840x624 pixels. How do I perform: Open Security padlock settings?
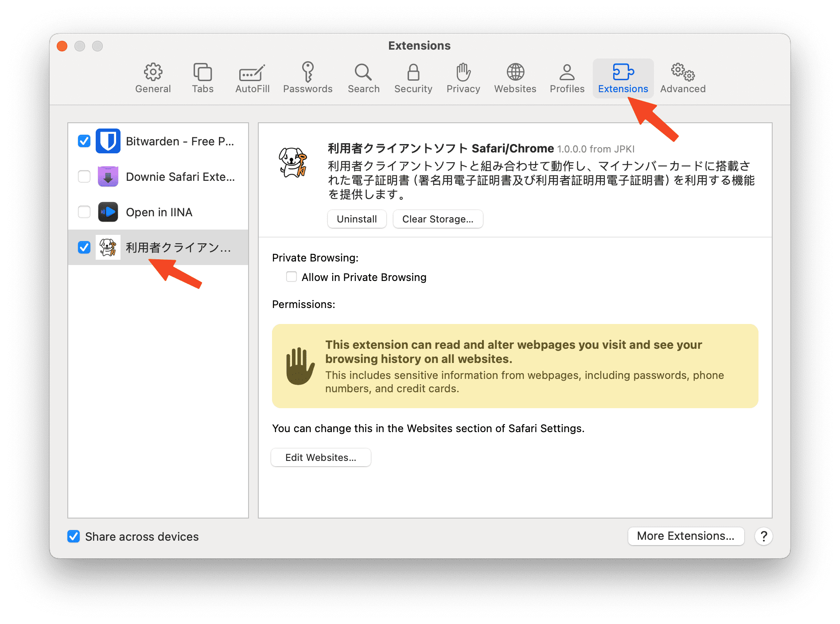413,78
